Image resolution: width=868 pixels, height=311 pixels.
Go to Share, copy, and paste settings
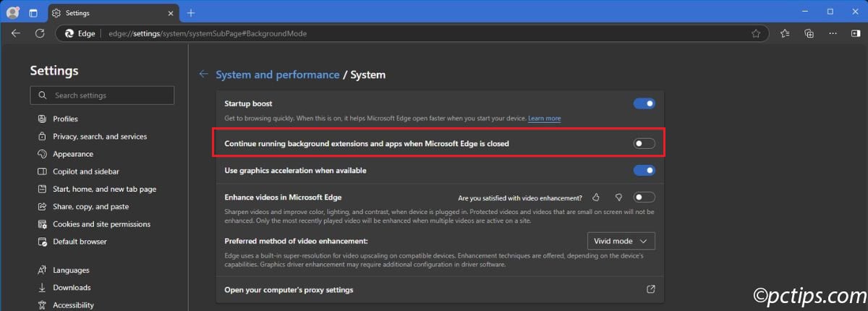91,207
